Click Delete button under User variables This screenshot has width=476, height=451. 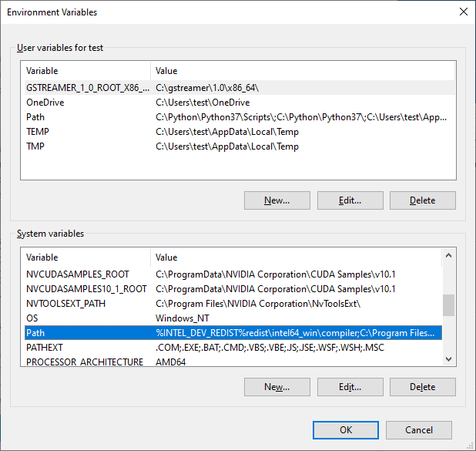(x=422, y=200)
